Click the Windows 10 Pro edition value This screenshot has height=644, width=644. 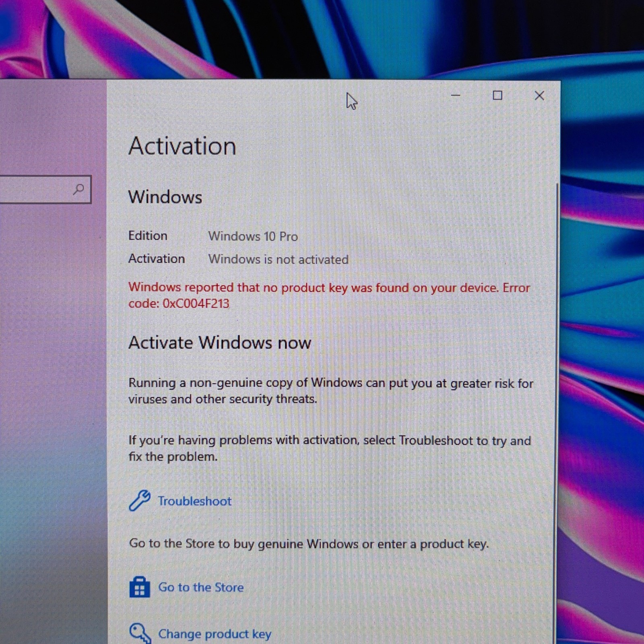pos(253,236)
